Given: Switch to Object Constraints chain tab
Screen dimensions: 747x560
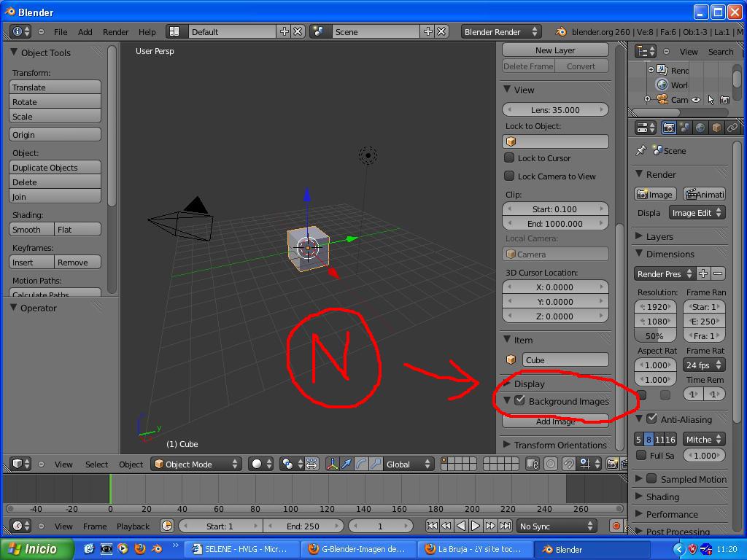Looking at the screenshot, I should [x=732, y=127].
